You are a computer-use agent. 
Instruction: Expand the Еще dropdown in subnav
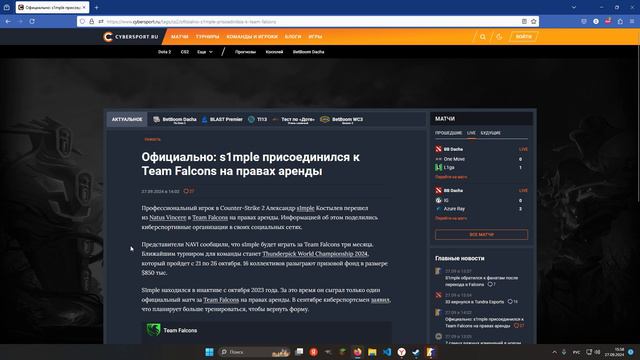pos(205,52)
